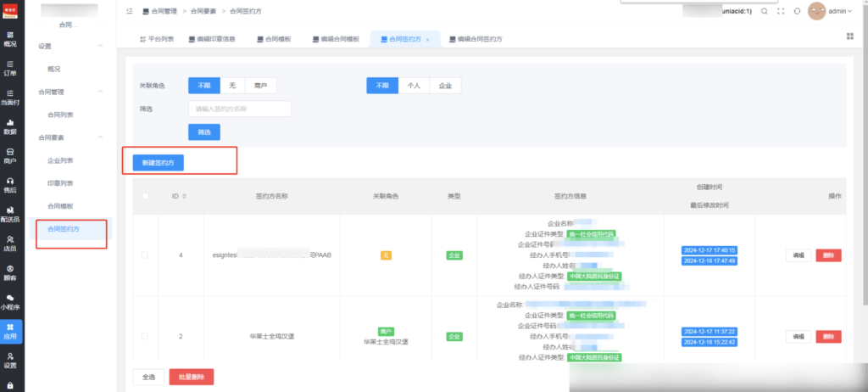Click the red 批量删除 button
868x392 pixels.
coord(192,377)
